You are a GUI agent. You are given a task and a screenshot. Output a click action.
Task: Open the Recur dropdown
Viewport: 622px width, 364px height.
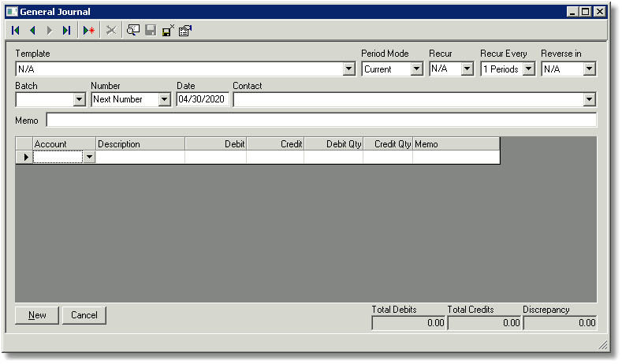(467, 69)
